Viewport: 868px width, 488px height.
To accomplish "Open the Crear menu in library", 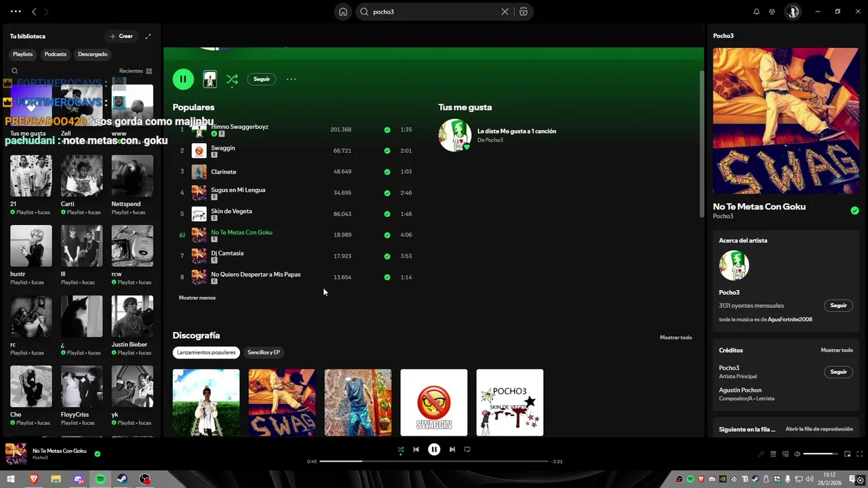I will 121,36.
